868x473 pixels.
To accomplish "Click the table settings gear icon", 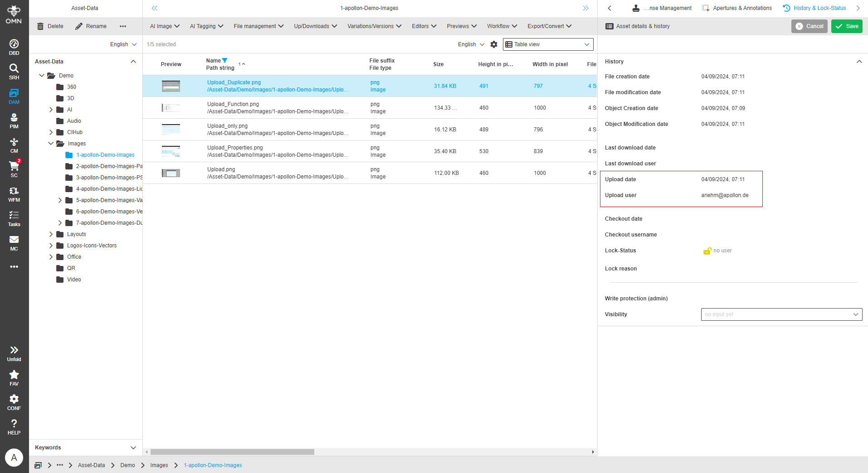I will (x=494, y=44).
